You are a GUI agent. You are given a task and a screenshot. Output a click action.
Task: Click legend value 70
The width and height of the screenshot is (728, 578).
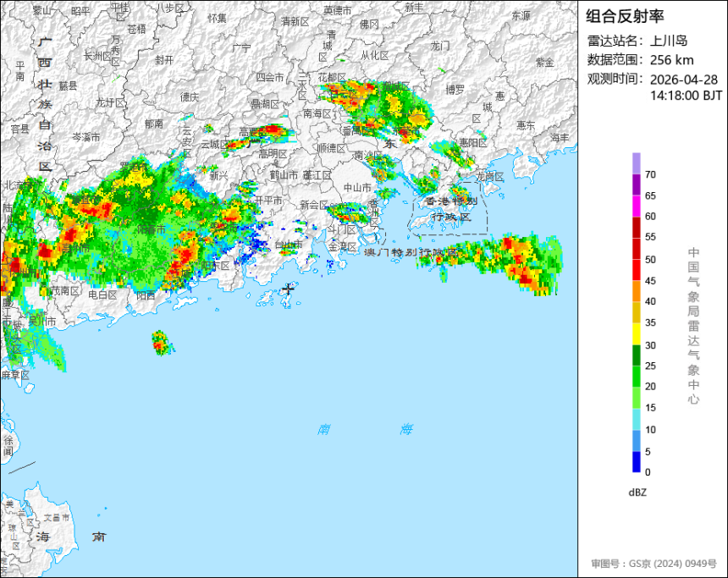(650, 174)
